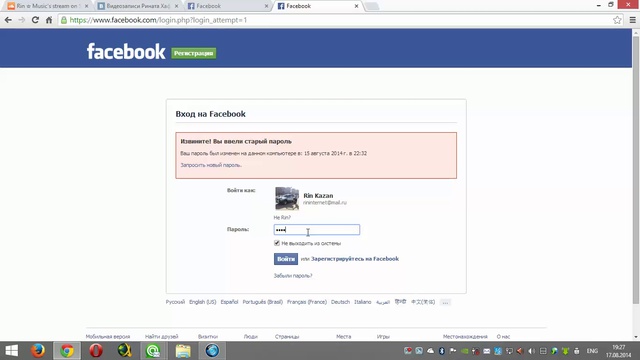Click the green 'Регистрация' button

click(193, 53)
